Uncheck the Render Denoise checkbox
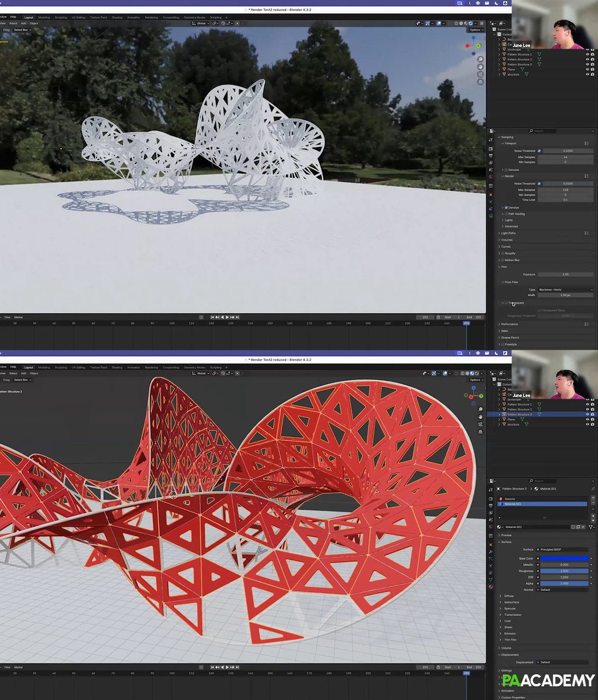Screen dimensions: 598x700 click(x=506, y=208)
